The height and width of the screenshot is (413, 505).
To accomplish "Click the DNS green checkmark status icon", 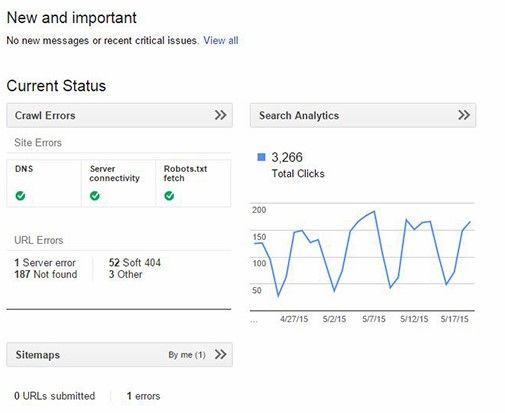I will pos(20,196).
